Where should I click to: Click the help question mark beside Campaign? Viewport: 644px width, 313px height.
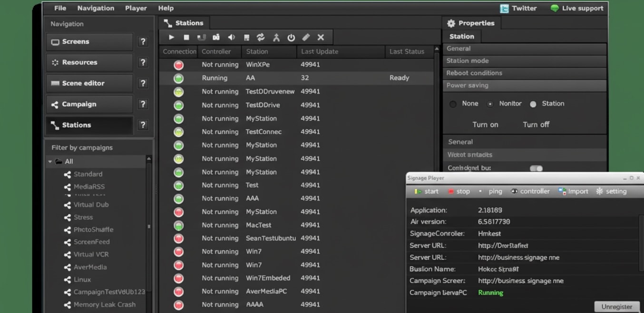click(143, 104)
